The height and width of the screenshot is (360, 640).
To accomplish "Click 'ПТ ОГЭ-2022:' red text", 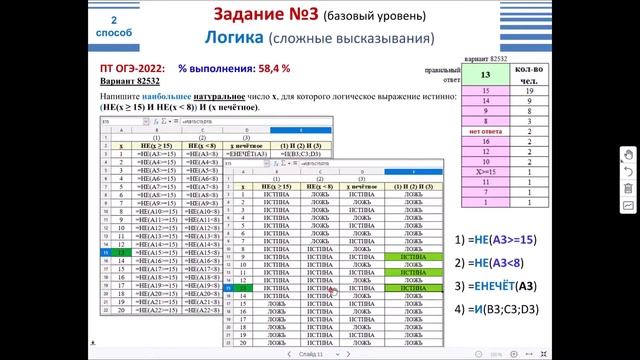I will 133,69.
